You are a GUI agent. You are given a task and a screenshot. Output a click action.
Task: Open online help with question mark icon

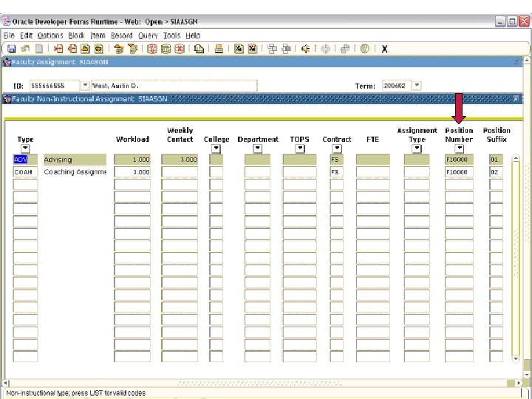[x=364, y=49]
